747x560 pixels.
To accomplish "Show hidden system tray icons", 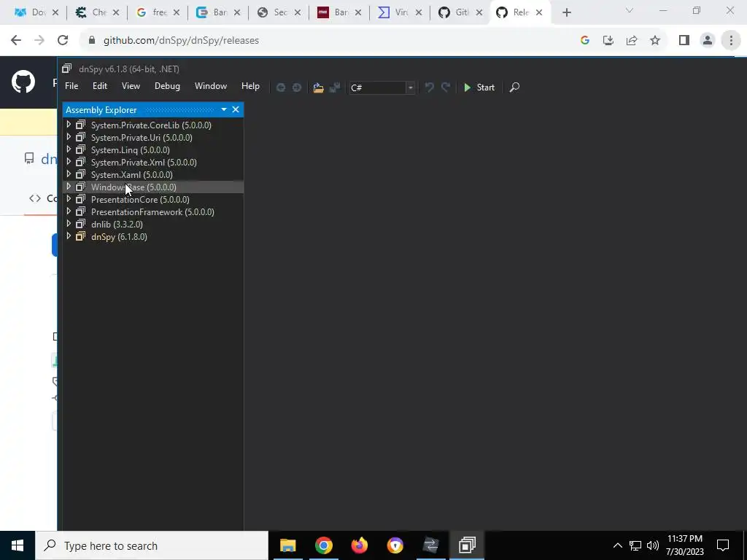I will pyautogui.click(x=617, y=545).
